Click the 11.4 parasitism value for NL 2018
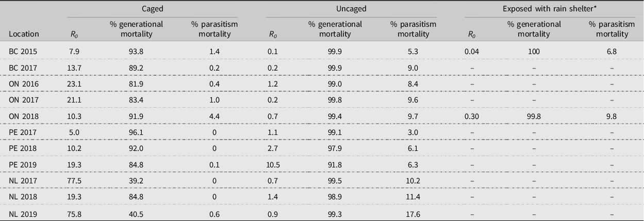The image size is (644, 221). (x=410, y=196)
